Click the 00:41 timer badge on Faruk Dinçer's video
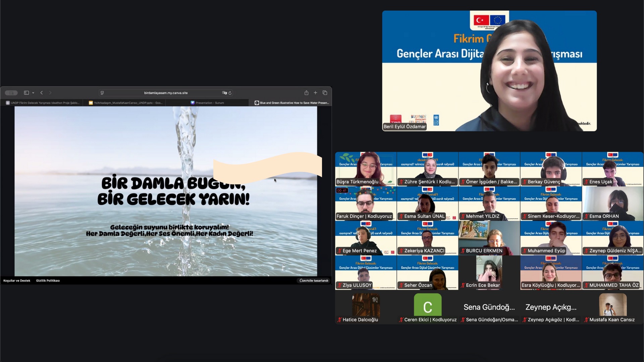Screen dimensions: 644x362 (342, 190)
